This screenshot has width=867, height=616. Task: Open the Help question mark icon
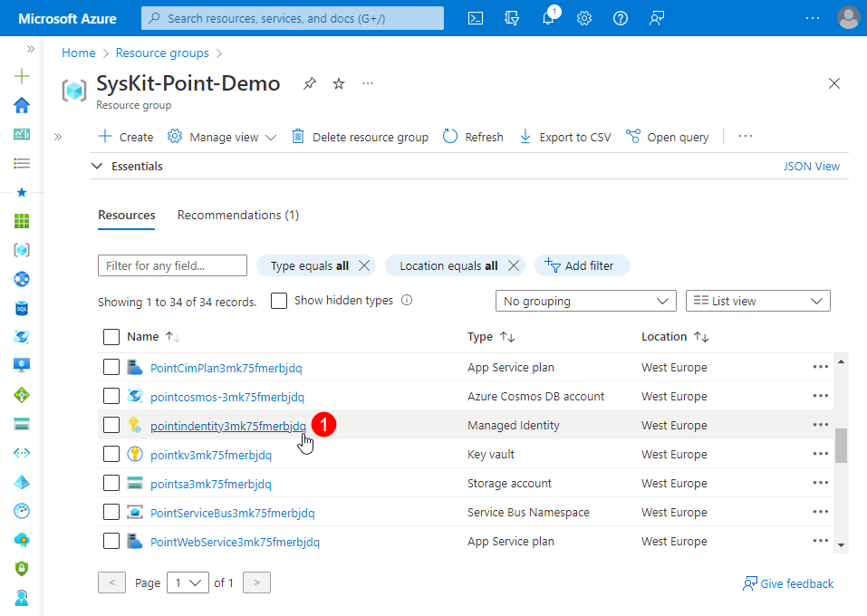pyautogui.click(x=620, y=17)
